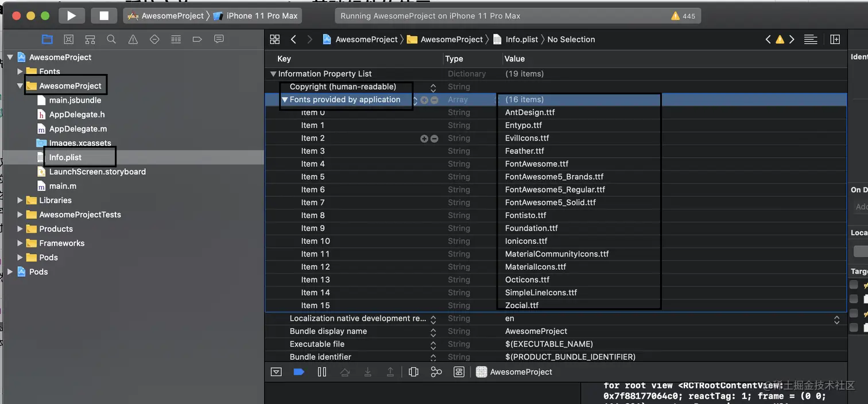Expand the Fonts folder
The height and width of the screenshot is (404, 868).
click(20, 72)
